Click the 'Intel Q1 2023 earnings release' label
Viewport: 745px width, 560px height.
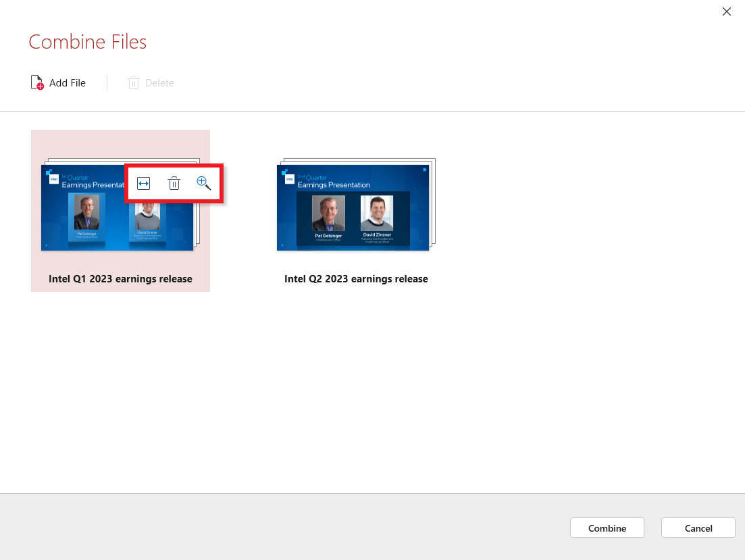[121, 278]
